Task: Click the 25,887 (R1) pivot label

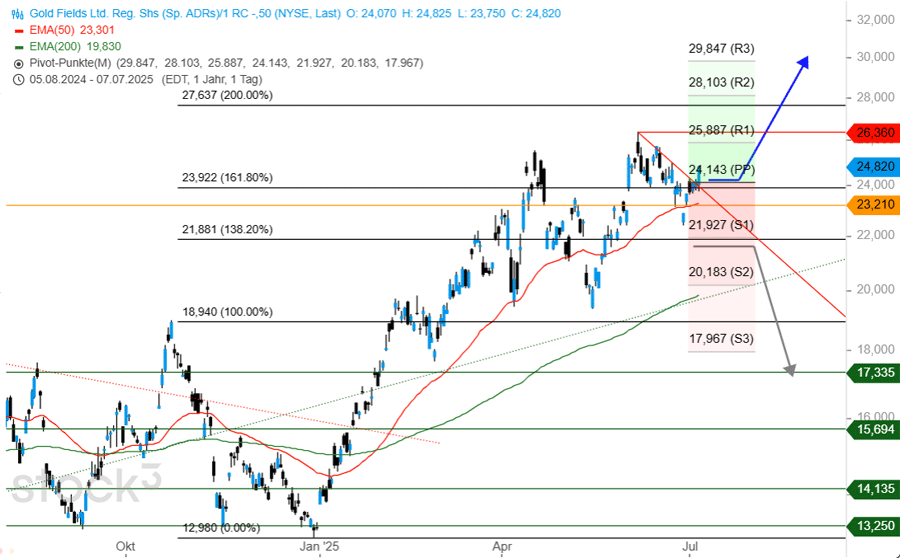Action: (x=721, y=130)
